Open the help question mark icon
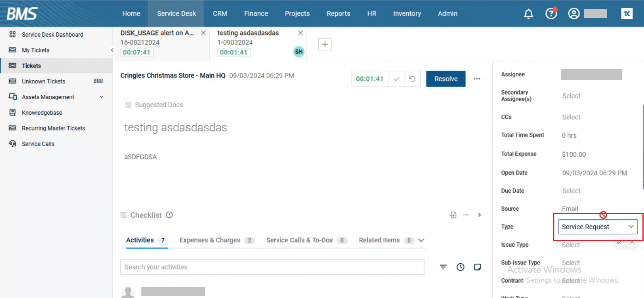 click(x=551, y=14)
